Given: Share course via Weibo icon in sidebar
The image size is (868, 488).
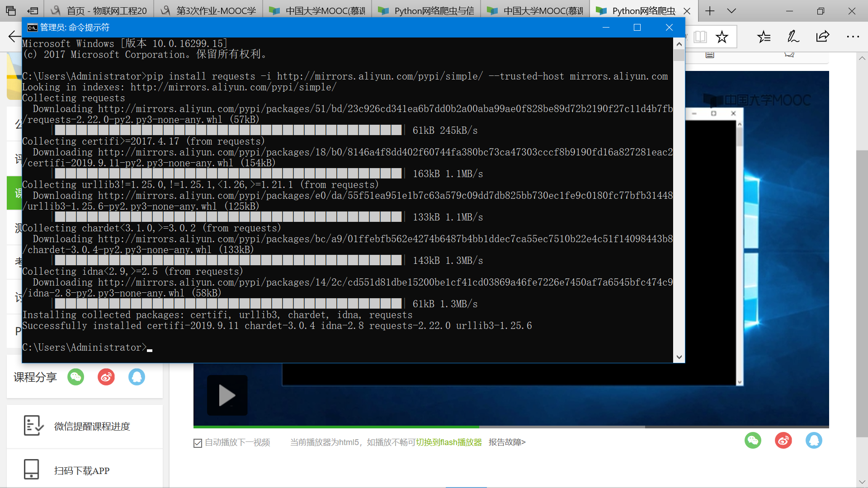Looking at the screenshot, I should tap(106, 377).
